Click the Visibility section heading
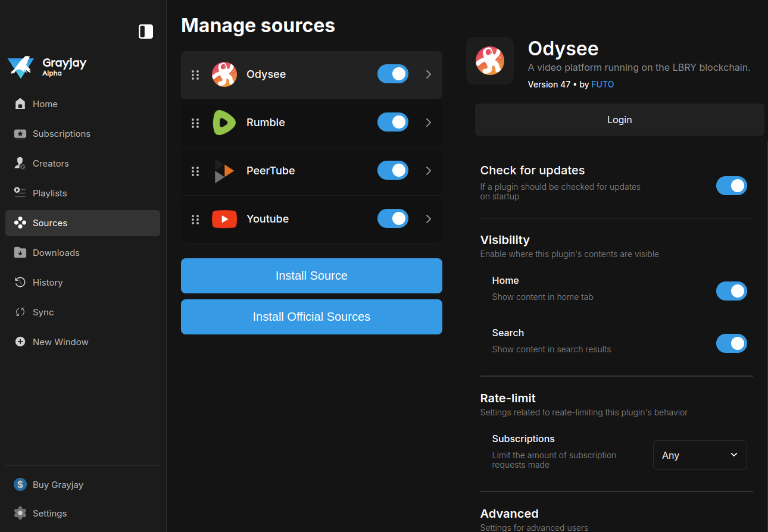The height and width of the screenshot is (532, 768). point(505,240)
